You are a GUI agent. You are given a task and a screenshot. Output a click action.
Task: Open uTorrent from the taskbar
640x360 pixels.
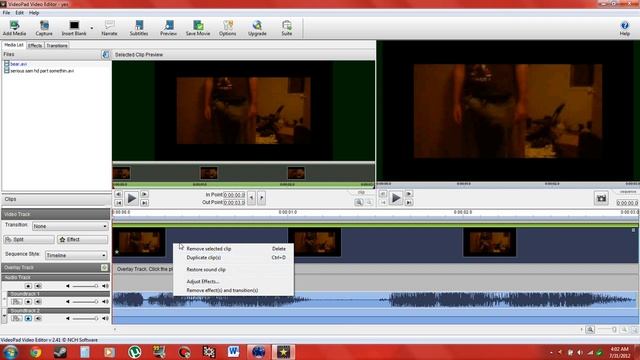tap(134, 352)
